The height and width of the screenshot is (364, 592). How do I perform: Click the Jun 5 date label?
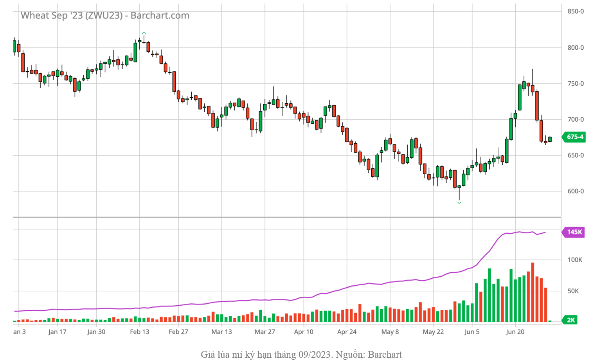pyautogui.click(x=472, y=332)
